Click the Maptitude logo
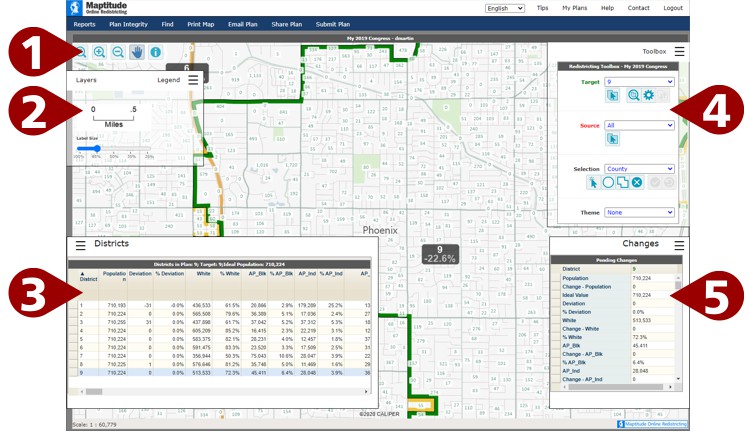Image resolution: width=750 pixels, height=432 pixels. [98, 8]
